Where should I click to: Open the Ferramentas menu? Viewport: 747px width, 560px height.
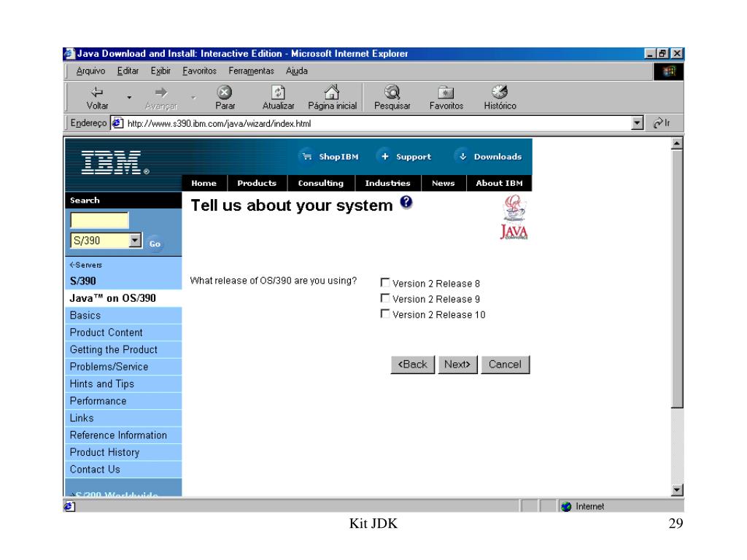251,71
